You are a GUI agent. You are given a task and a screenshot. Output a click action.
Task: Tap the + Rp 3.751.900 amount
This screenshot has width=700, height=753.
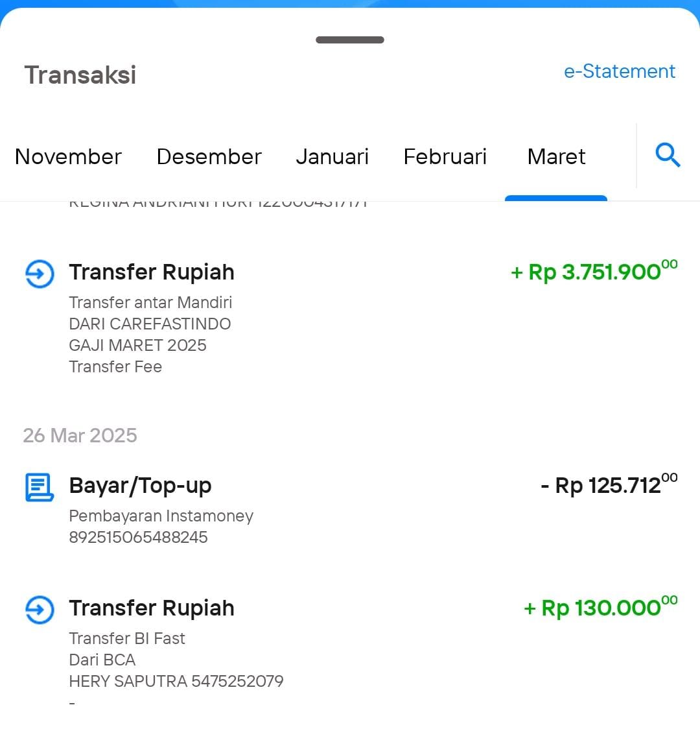point(594,271)
